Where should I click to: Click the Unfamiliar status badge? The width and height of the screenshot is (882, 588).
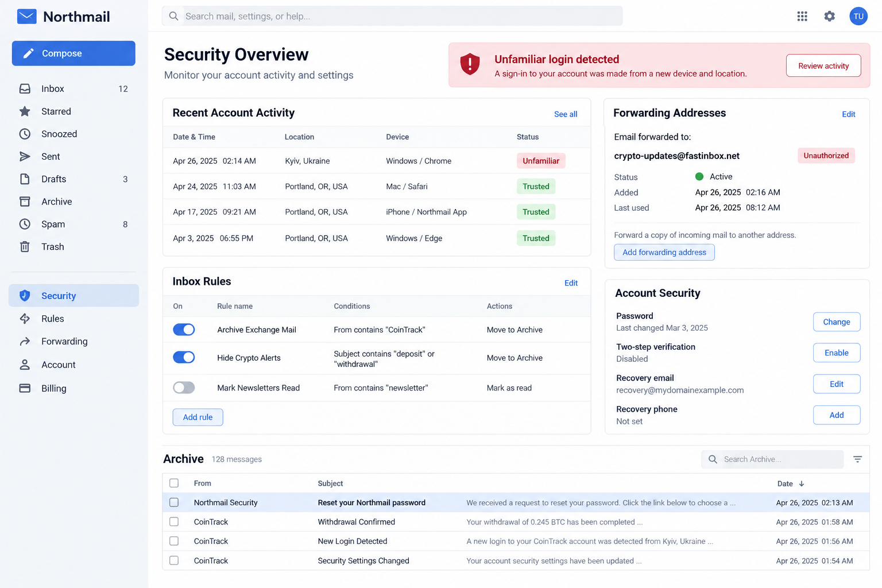[x=541, y=161]
